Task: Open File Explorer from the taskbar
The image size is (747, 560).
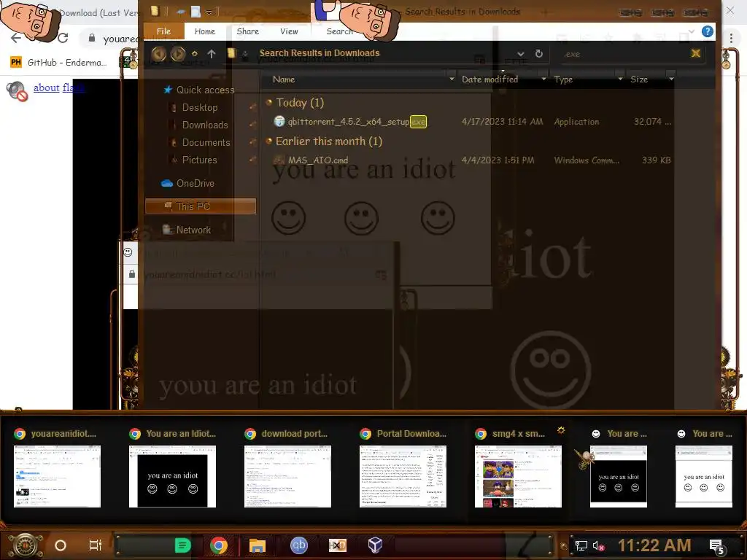Action: click(258, 545)
